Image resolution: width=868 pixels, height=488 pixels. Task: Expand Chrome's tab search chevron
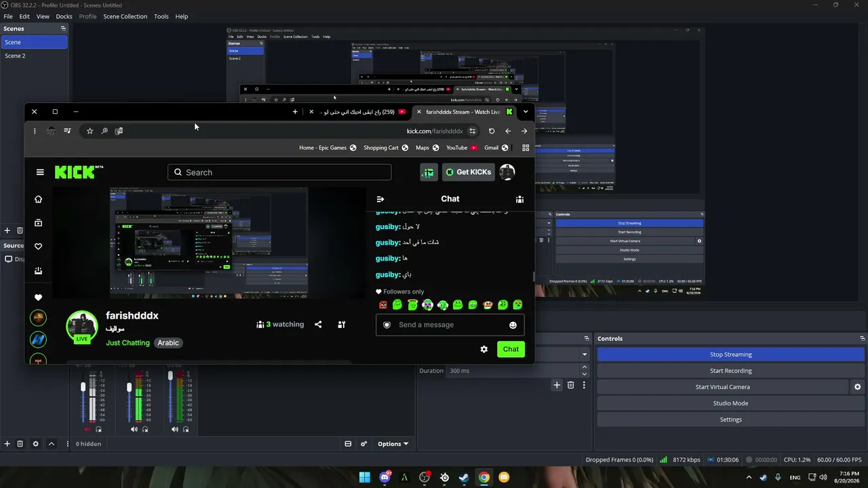(526, 112)
